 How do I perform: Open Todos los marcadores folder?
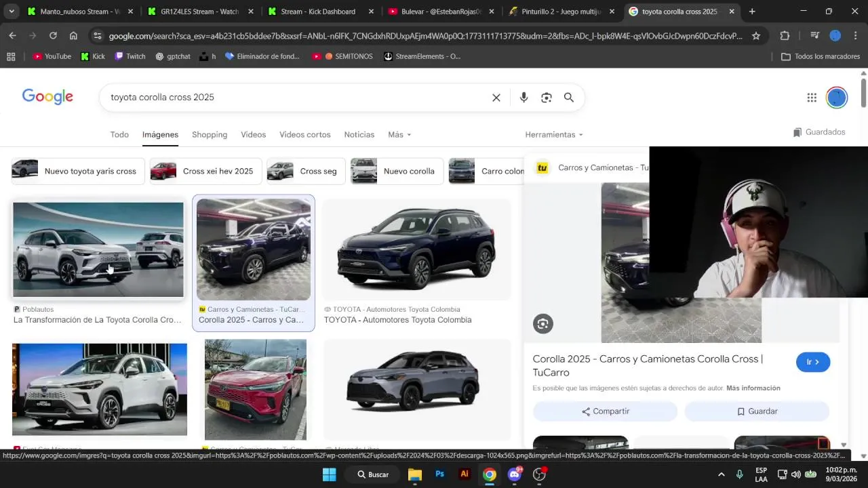click(x=821, y=56)
